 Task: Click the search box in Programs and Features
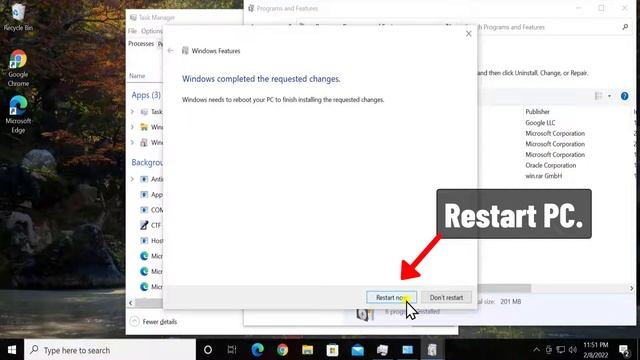(551, 27)
